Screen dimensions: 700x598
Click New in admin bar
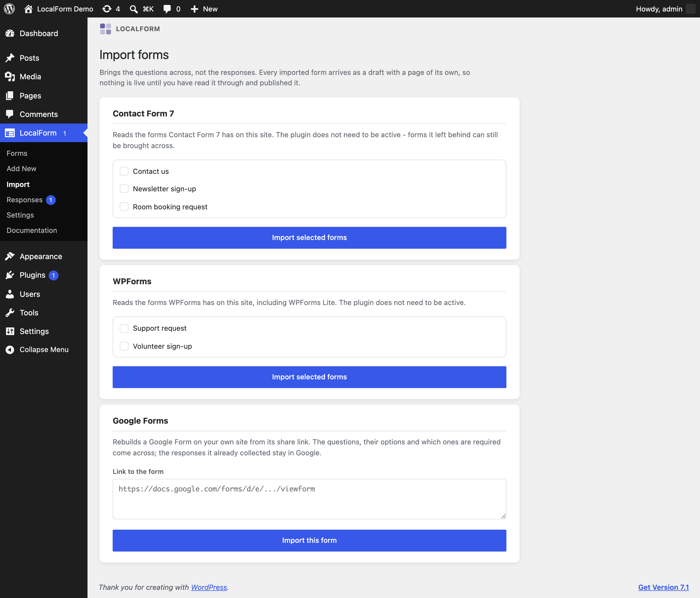pos(210,9)
